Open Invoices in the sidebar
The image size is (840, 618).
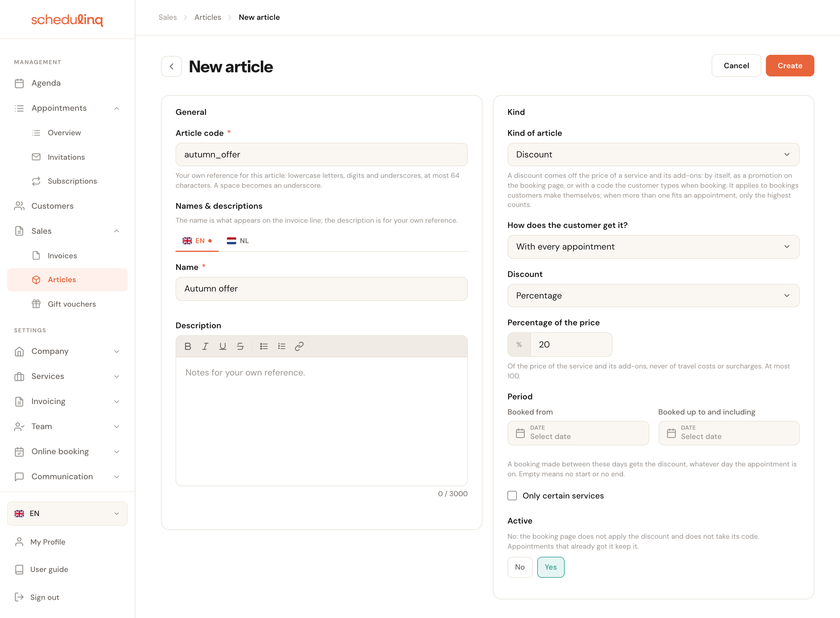pyautogui.click(x=67, y=256)
